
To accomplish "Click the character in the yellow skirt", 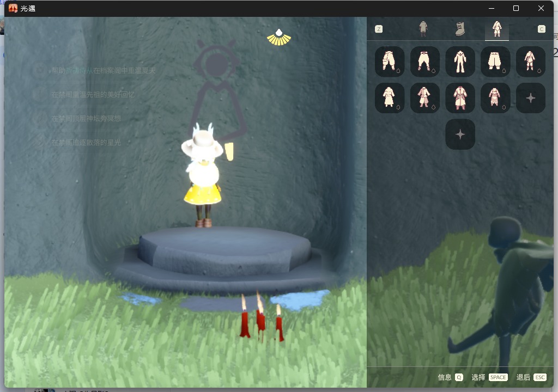I will click(203, 175).
